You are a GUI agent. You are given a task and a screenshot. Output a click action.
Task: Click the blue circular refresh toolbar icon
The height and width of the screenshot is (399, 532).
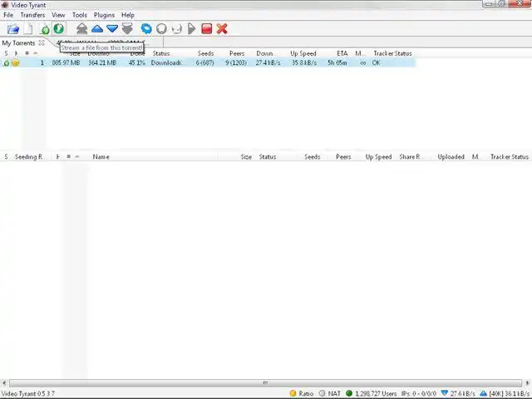pos(146,29)
